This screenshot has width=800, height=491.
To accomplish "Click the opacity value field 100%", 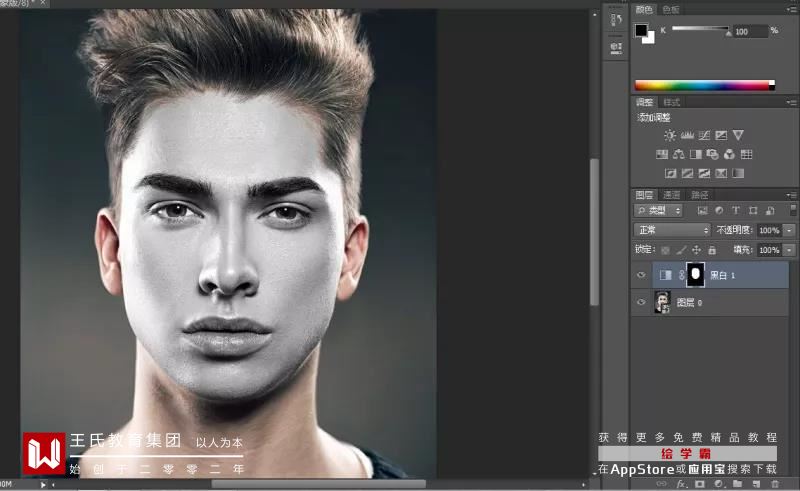I will coord(769,230).
